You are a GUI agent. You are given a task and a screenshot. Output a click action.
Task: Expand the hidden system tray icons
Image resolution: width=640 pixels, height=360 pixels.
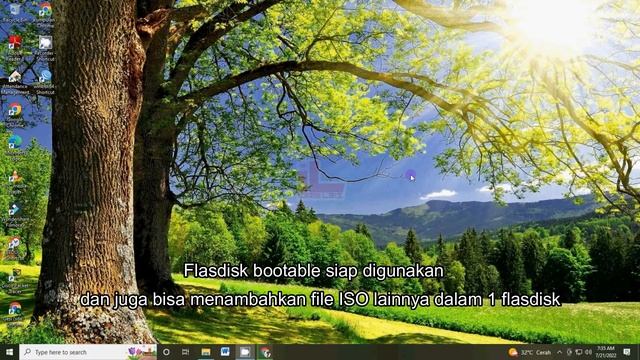coord(560,352)
